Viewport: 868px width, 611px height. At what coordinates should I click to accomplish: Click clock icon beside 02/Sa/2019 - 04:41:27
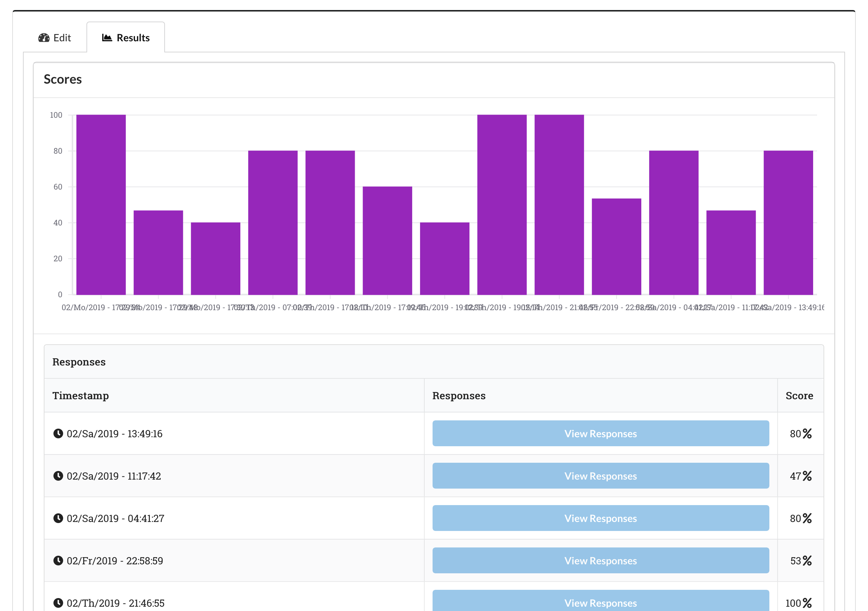(58, 518)
